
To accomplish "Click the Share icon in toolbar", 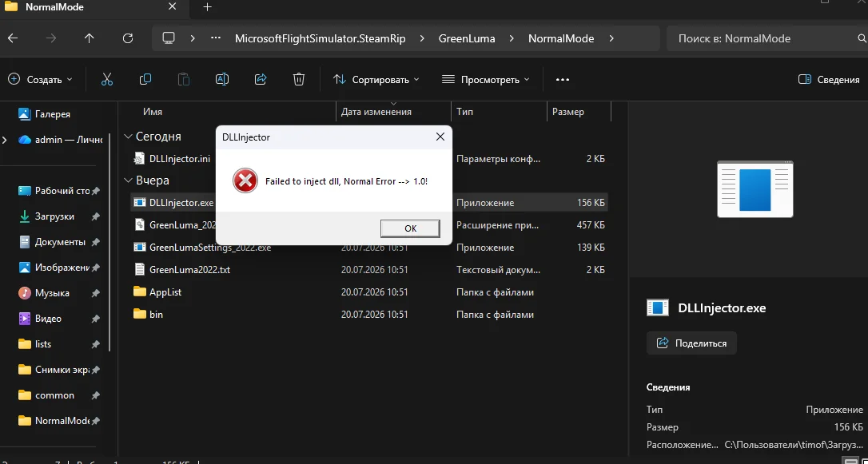I will [261, 80].
